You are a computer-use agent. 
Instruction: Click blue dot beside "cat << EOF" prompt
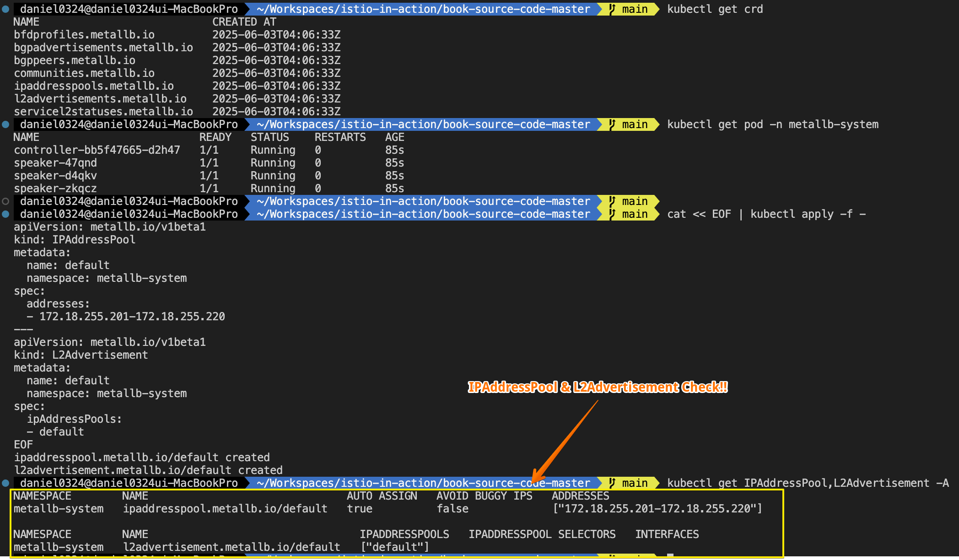5,214
